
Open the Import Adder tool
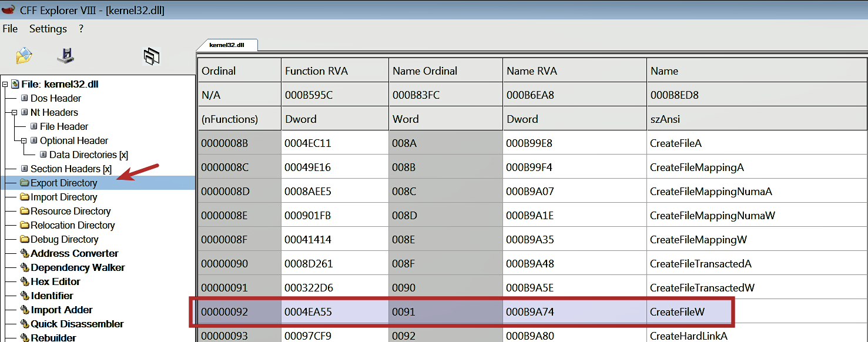[62, 310]
